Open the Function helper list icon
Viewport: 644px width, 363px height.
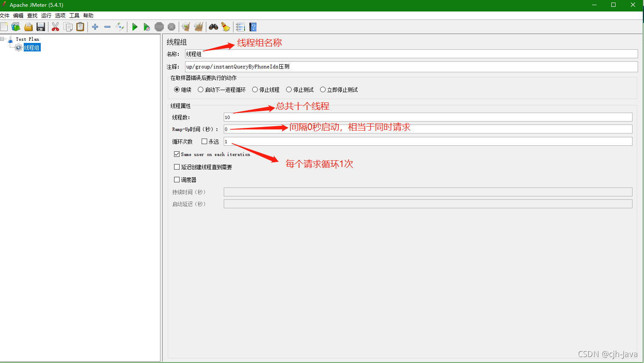[240, 27]
